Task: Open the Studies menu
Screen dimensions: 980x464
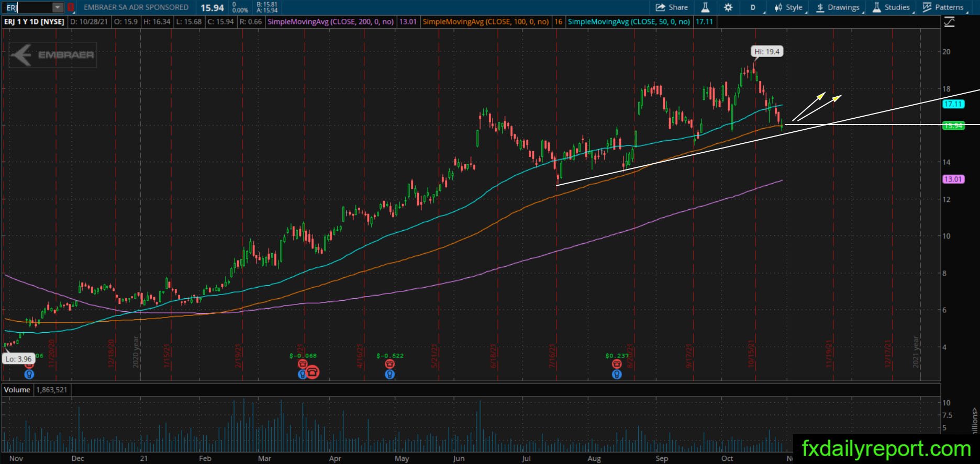Action: pos(891,7)
